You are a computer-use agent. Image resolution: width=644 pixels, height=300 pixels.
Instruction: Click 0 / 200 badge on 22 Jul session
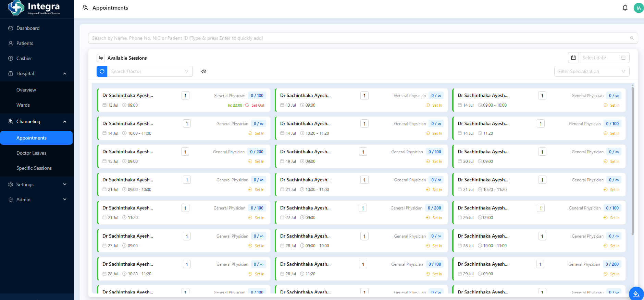434,208
